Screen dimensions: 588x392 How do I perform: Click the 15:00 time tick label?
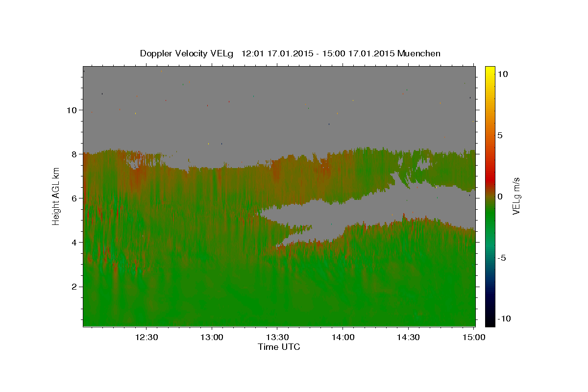tap(473, 337)
